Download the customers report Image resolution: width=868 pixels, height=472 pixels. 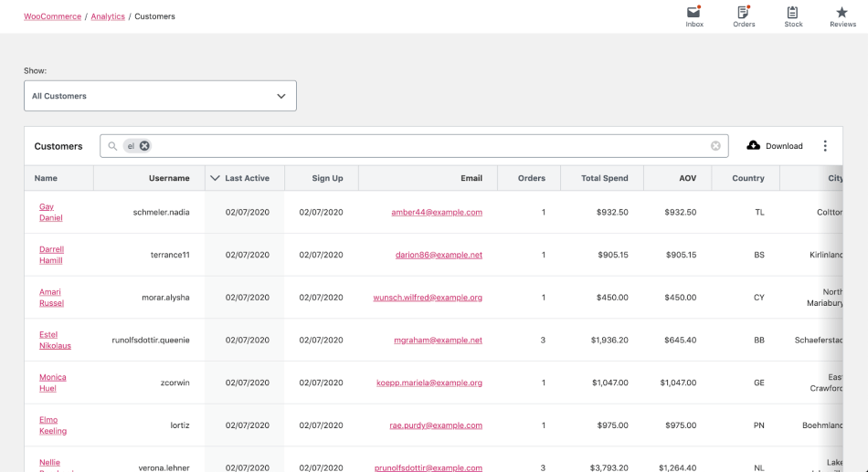775,146
